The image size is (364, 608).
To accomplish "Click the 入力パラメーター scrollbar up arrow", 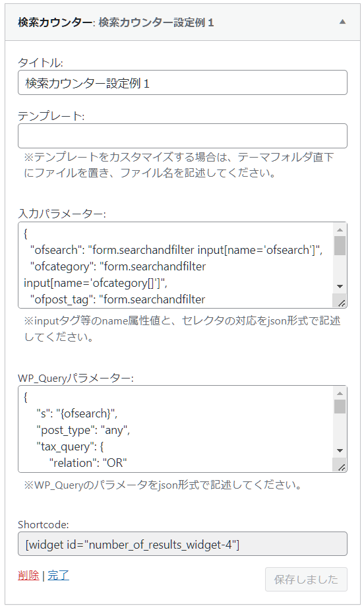I will click(x=340, y=229).
